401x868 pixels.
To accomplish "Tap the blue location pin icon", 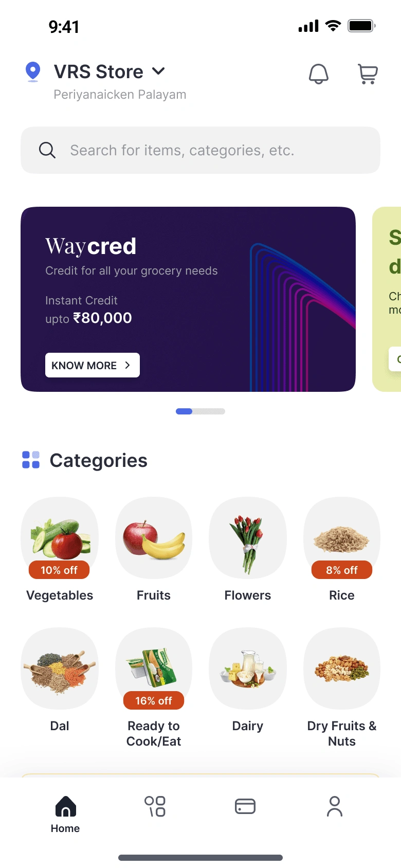I will pyautogui.click(x=33, y=71).
